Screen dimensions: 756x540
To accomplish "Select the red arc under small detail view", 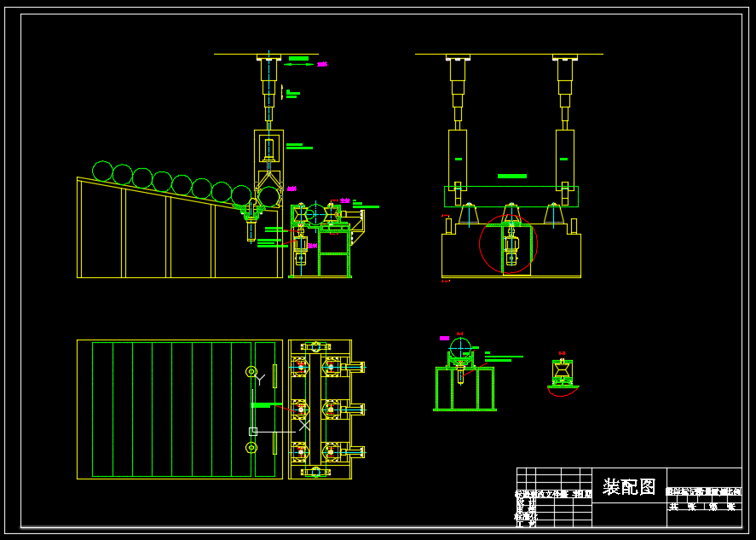I will (x=563, y=392).
